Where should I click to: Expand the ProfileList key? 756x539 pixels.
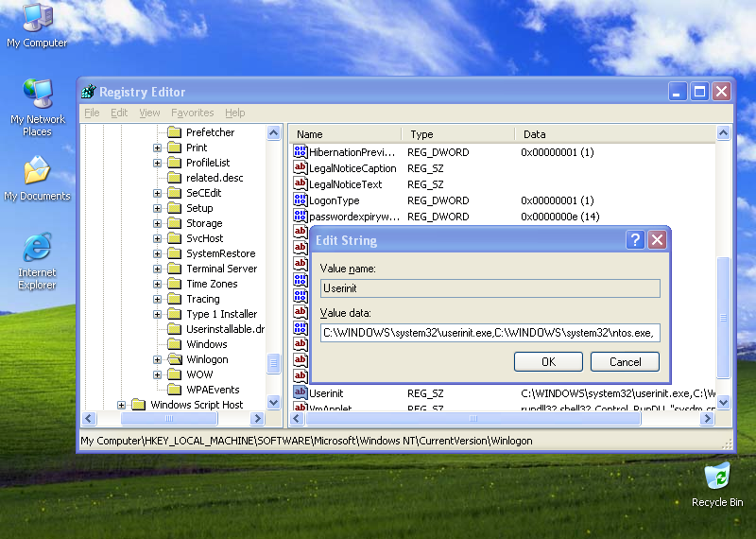(157, 163)
